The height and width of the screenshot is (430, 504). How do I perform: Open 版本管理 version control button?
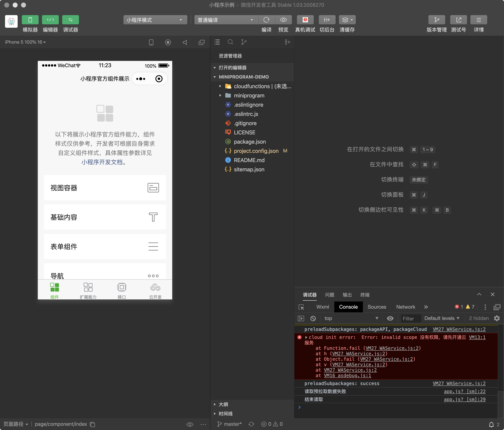point(436,20)
